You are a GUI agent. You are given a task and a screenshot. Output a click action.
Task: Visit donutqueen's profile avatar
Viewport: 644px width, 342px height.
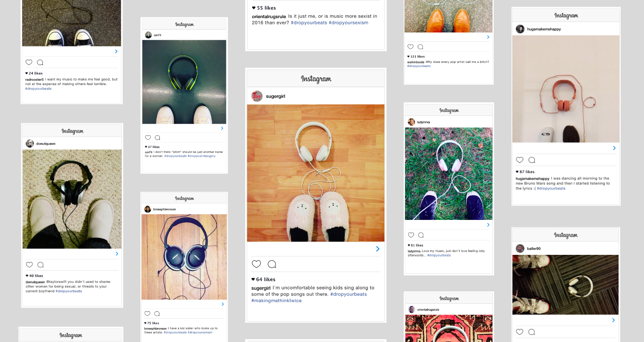(30, 143)
